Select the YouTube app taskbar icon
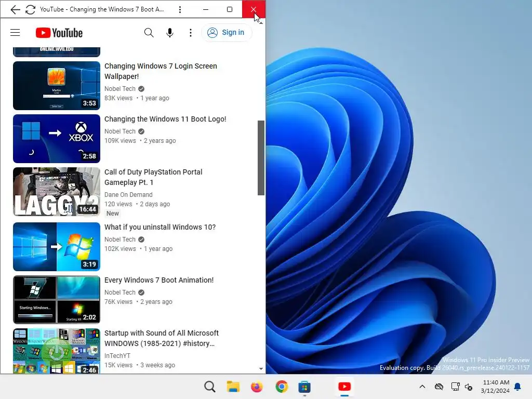This screenshot has width=532, height=399. [344, 387]
